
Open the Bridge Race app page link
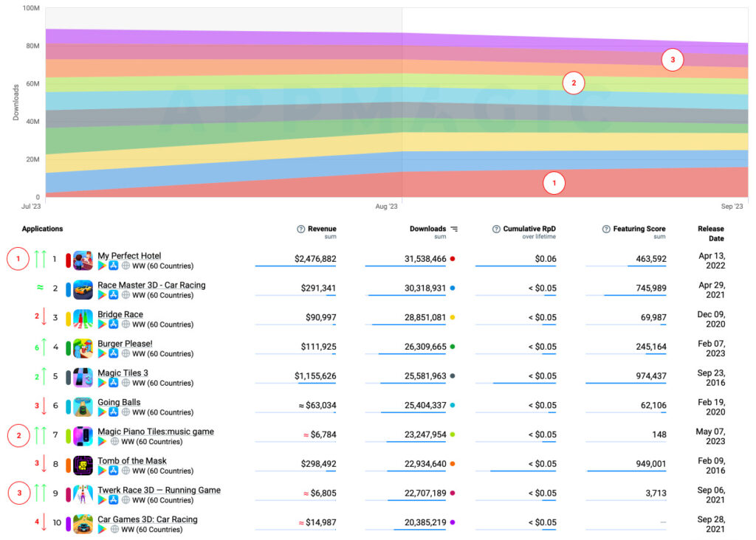coord(120,314)
